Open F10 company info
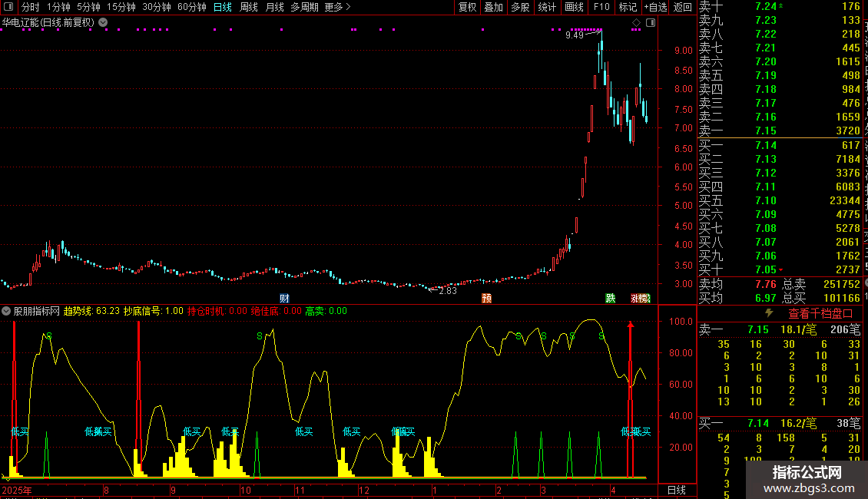 tap(601, 7)
